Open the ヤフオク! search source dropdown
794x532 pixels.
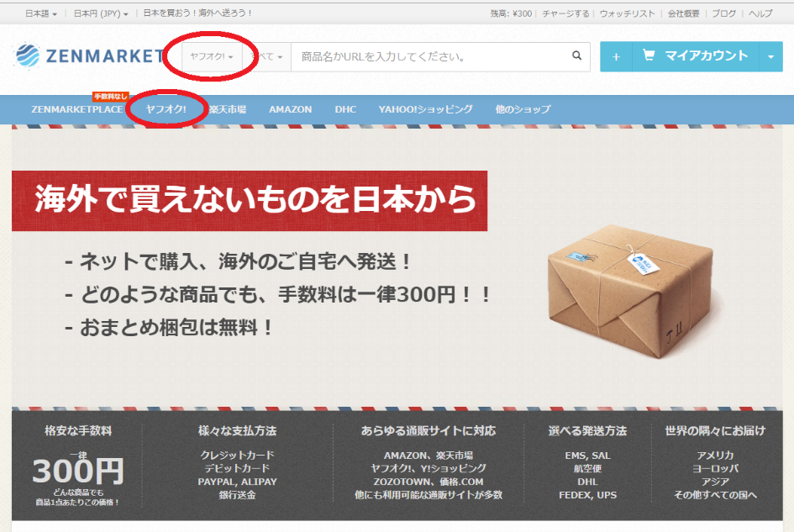212,56
